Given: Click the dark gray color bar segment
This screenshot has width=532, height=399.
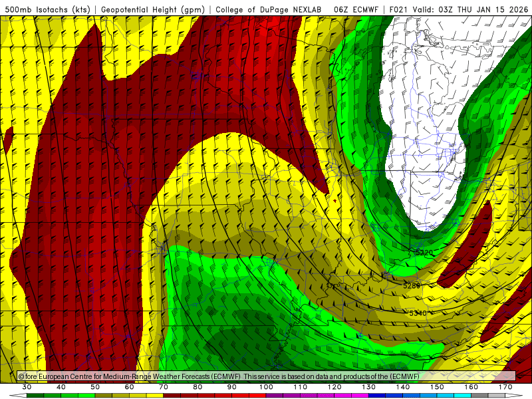Looking at the screenshot, I should coord(479,396).
